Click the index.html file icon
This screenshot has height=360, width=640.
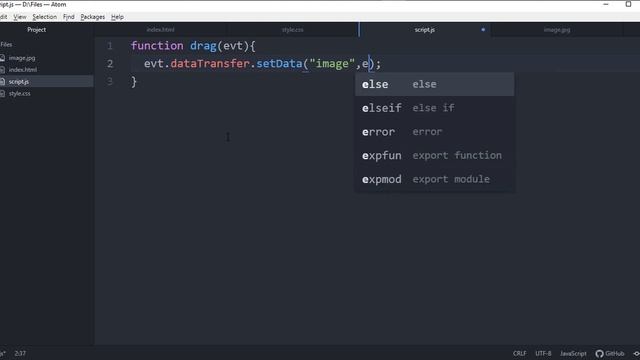(2, 70)
